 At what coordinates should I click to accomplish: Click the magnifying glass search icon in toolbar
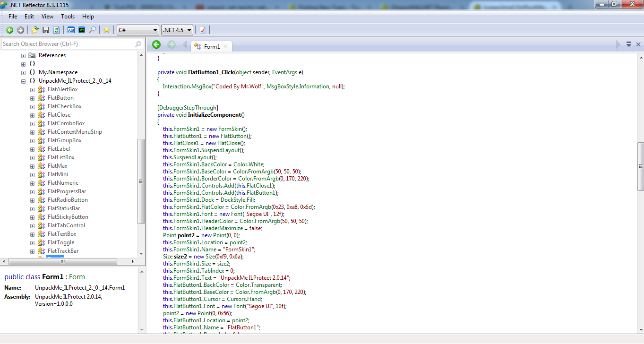tap(93, 30)
